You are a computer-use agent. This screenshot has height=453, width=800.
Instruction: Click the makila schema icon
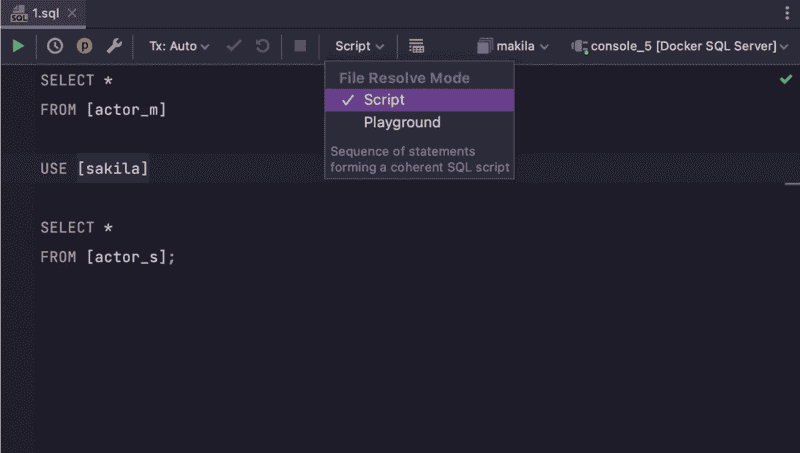(x=485, y=46)
